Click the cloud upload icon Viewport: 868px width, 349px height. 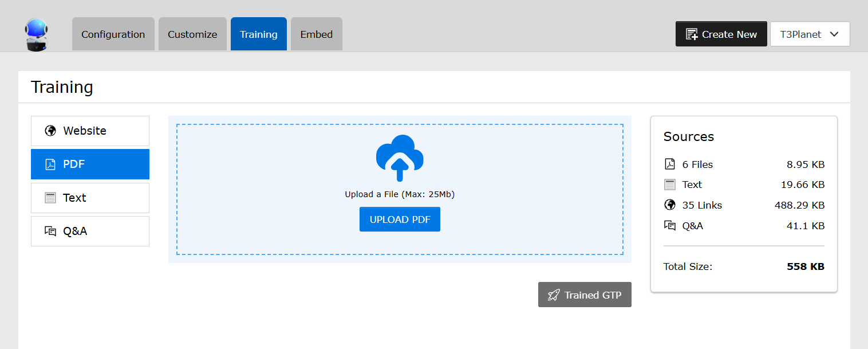pos(400,158)
